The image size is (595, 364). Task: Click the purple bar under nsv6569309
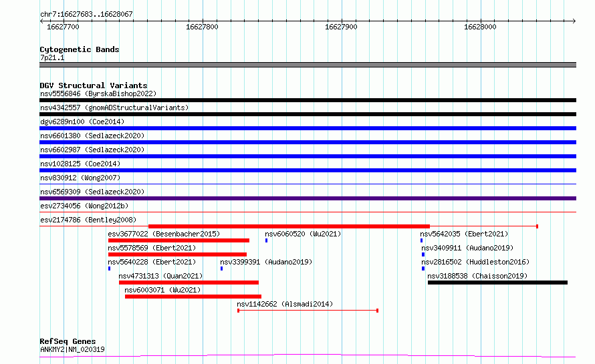tap(308, 198)
